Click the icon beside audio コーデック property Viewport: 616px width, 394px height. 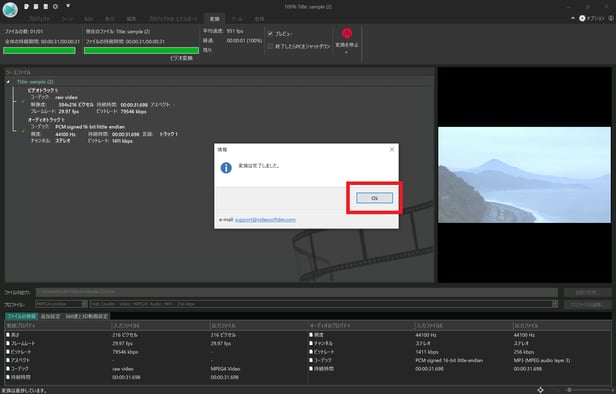pyautogui.click(x=311, y=360)
